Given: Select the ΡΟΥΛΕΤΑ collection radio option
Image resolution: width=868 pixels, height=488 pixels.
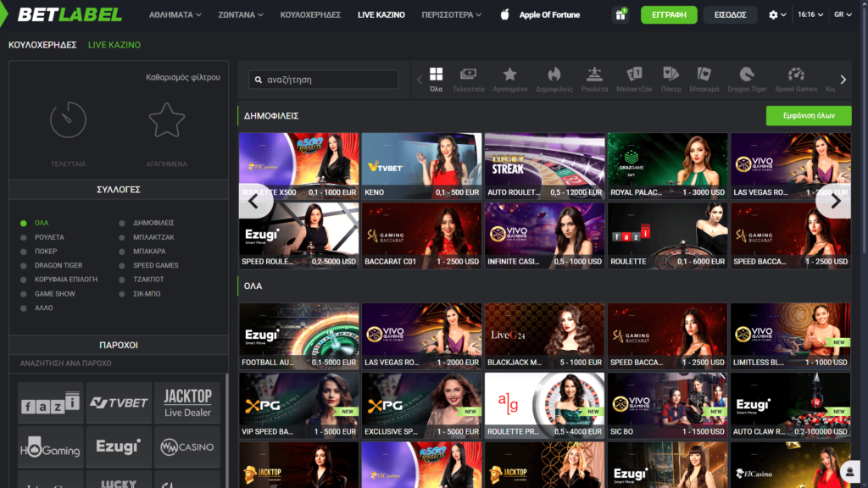Looking at the screenshot, I should (49, 237).
